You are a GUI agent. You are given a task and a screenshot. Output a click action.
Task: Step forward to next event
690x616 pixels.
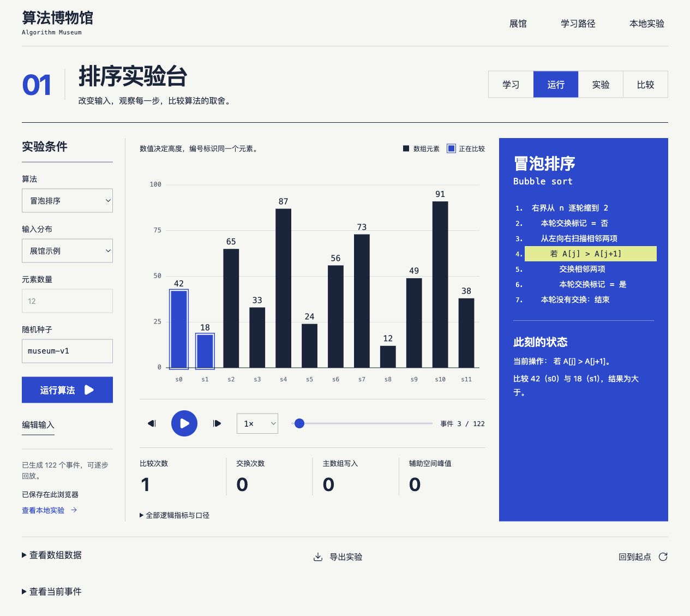pyautogui.click(x=217, y=423)
